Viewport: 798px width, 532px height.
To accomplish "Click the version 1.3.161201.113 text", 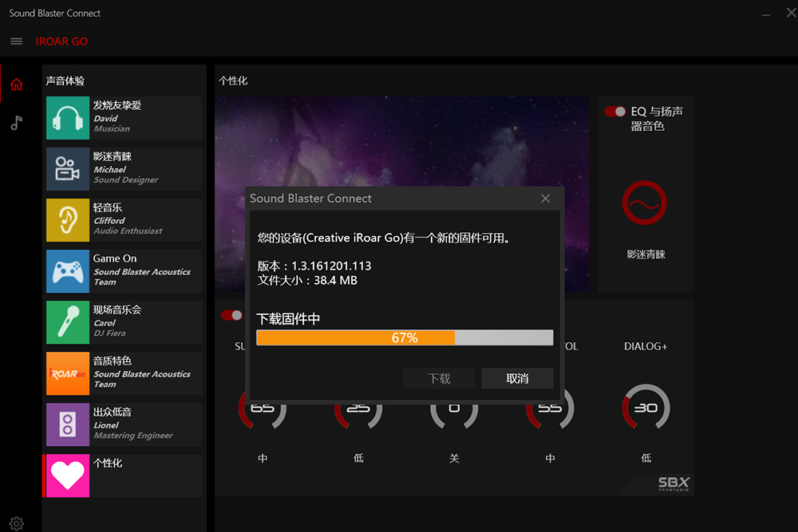I will click(314, 266).
